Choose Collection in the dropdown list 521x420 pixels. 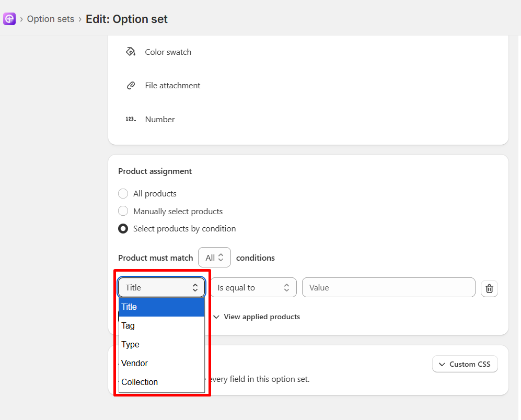coord(161,382)
